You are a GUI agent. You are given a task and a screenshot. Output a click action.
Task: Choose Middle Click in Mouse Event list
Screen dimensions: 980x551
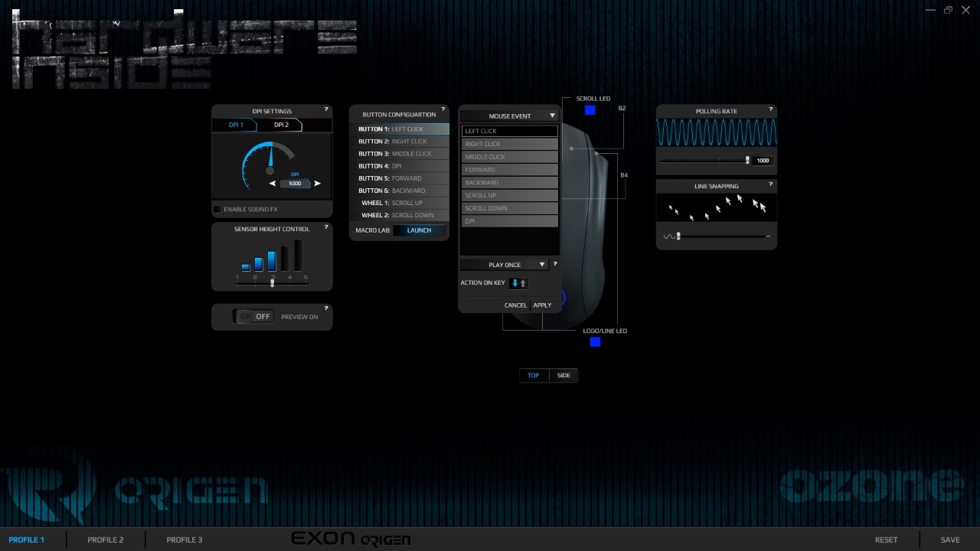coord(510,157)
